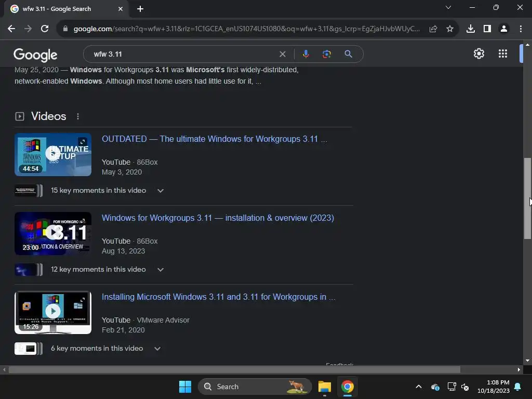The height and width of the screenshot is (399, 532).
Task: Open the notifications bell
Action: pyautogui.click(x=518, y=387)
